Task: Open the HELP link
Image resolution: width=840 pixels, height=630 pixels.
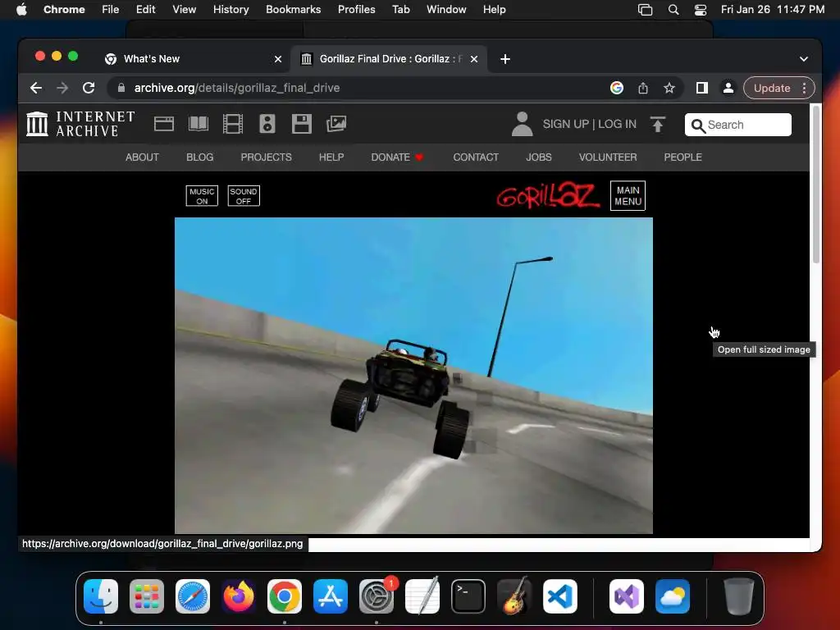Action: click(331, 157)
